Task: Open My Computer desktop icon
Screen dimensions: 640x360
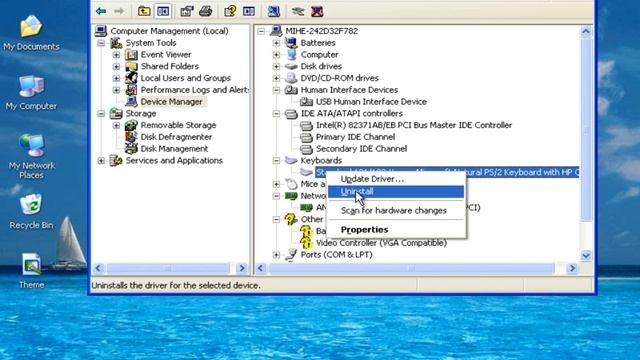Action: click(31, 92)
